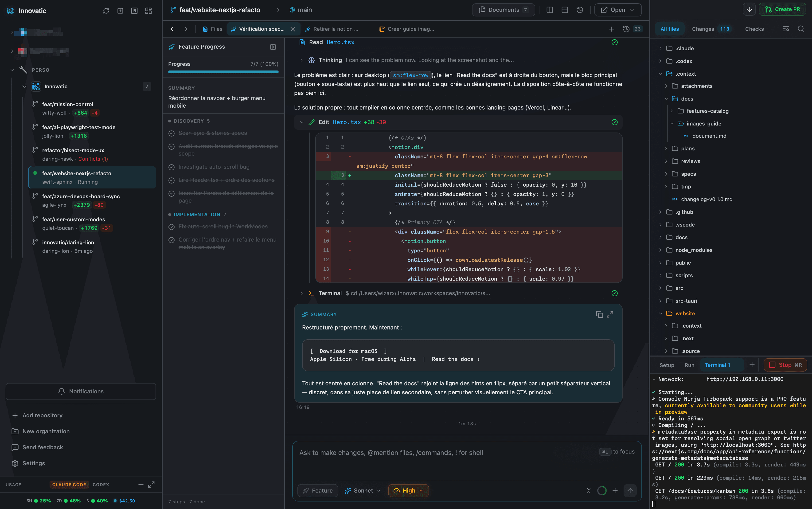Screen dimensions: 812x509
Task: Click the new workspace plus icon
Action: coord(120,10)
